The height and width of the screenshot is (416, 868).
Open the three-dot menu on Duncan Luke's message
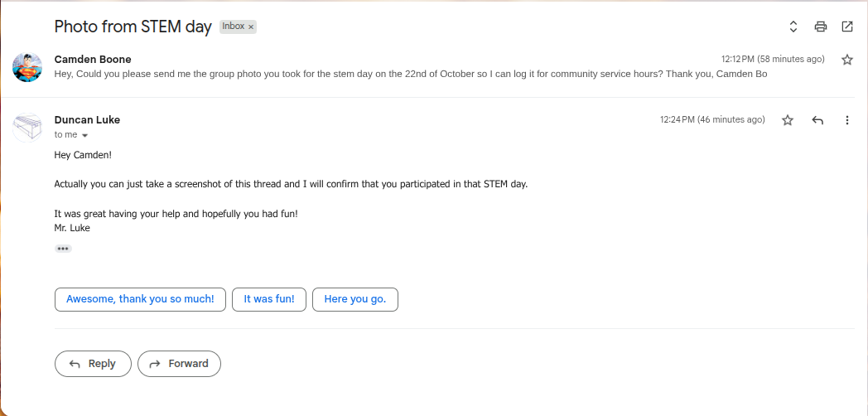click(847, 120)
